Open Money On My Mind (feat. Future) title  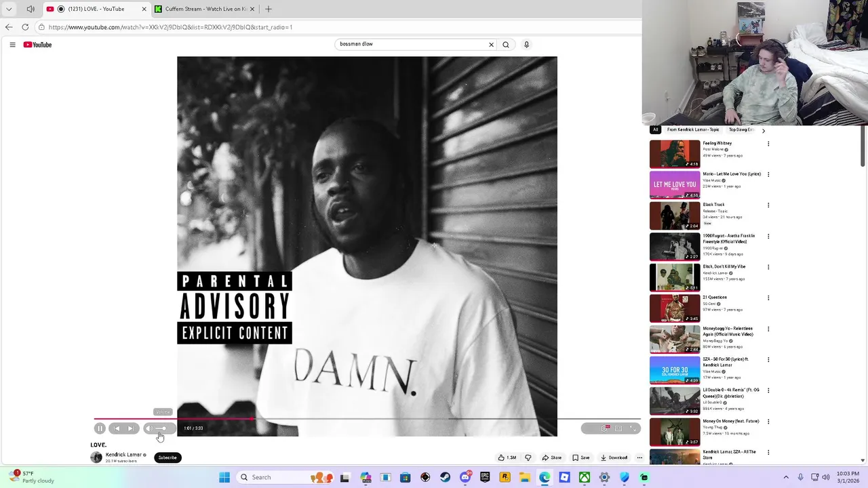(x=731, y=421)
